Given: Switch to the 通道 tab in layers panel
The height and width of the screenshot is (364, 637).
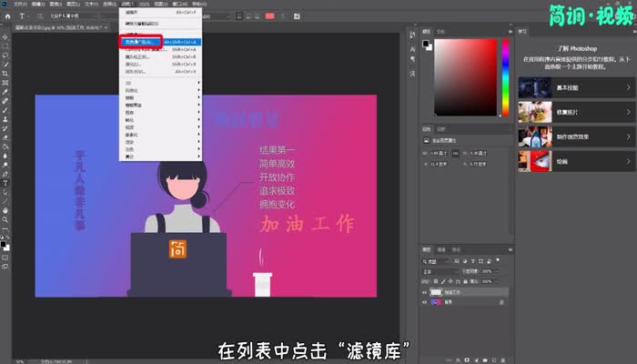Looking at the screenshot, I should (443, 249).
